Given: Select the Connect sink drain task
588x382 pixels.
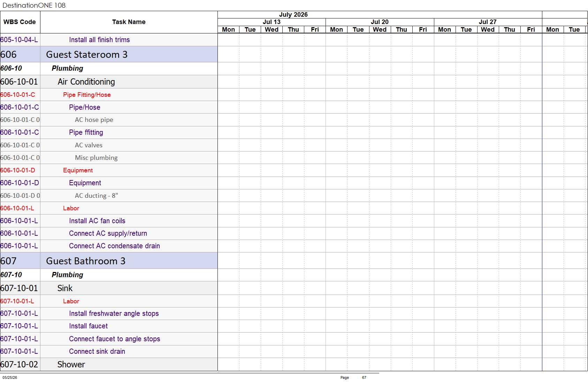Looking at the screenshot, I should [97, 351].
